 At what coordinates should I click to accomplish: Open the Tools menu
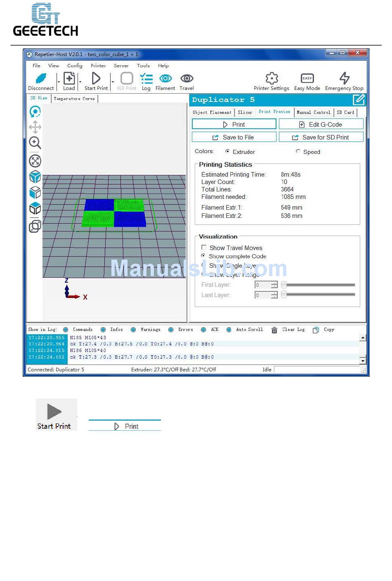tap(143, 66)
